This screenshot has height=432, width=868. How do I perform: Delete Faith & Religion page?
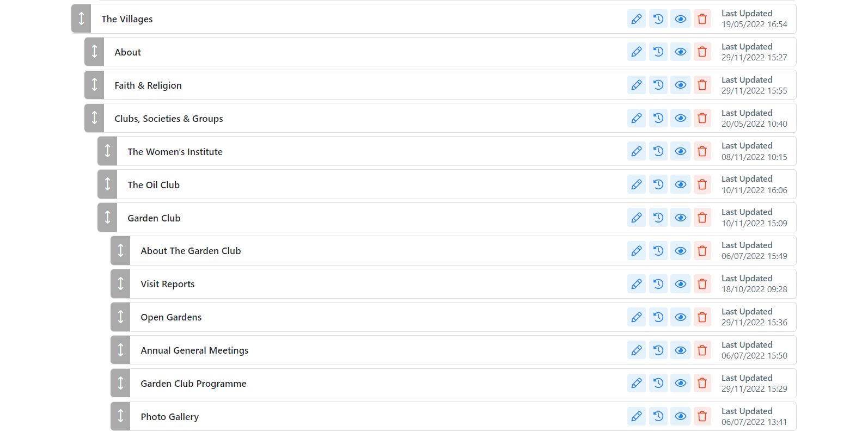point(702,85)
